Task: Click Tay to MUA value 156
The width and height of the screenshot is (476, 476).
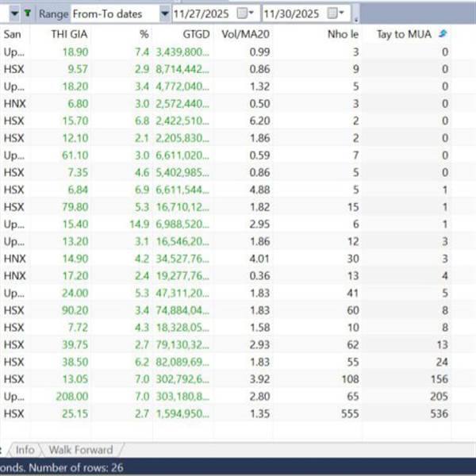Action: tap(440, 379)
